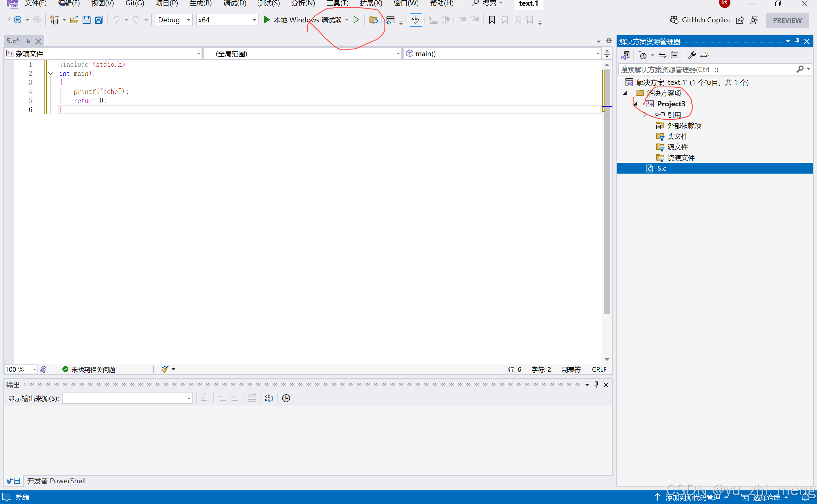Toggle auto-hide pin of the Output panel

click(x=596, y=385)
